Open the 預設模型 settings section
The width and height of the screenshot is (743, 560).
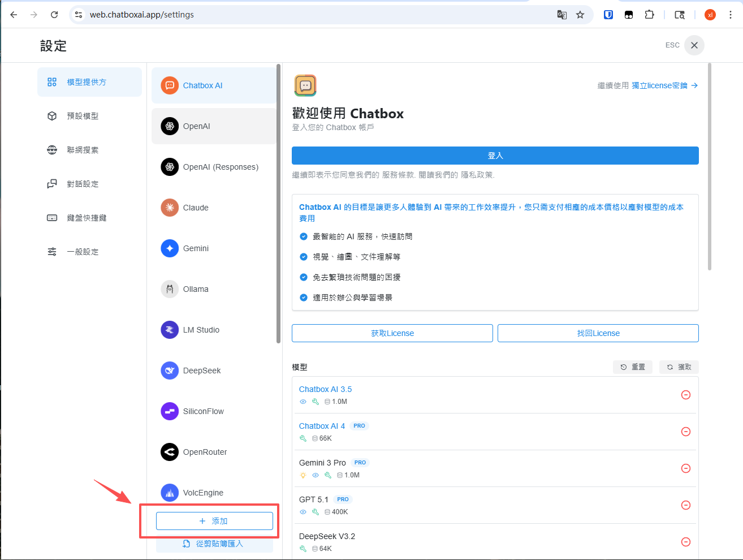click(x=89, y=116)
